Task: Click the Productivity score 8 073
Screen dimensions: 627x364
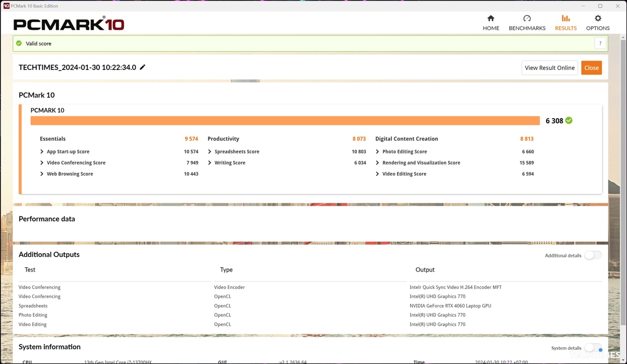Action: pyautogui.click(x=359, y=139)
